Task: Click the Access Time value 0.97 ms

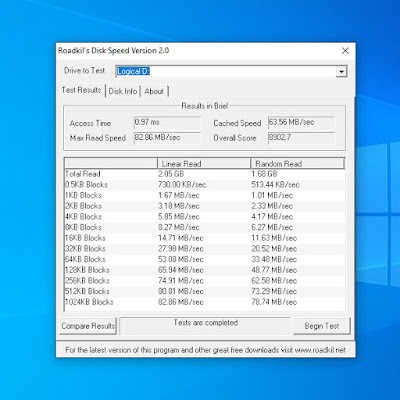Action: [x=167, y=122]
